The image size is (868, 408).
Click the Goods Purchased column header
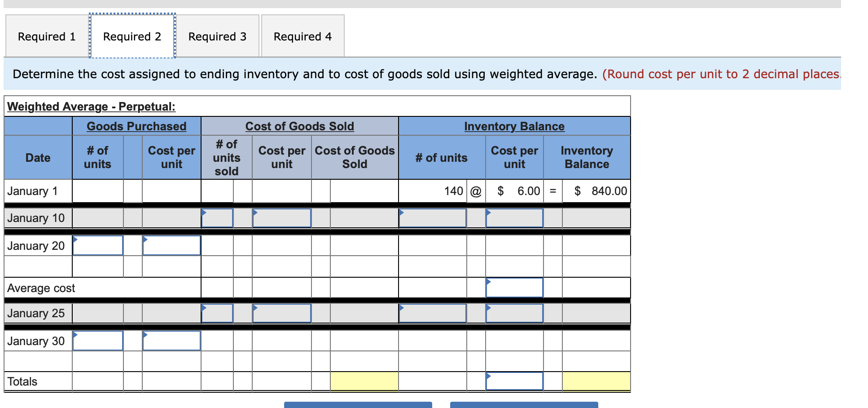coord(136,126)
